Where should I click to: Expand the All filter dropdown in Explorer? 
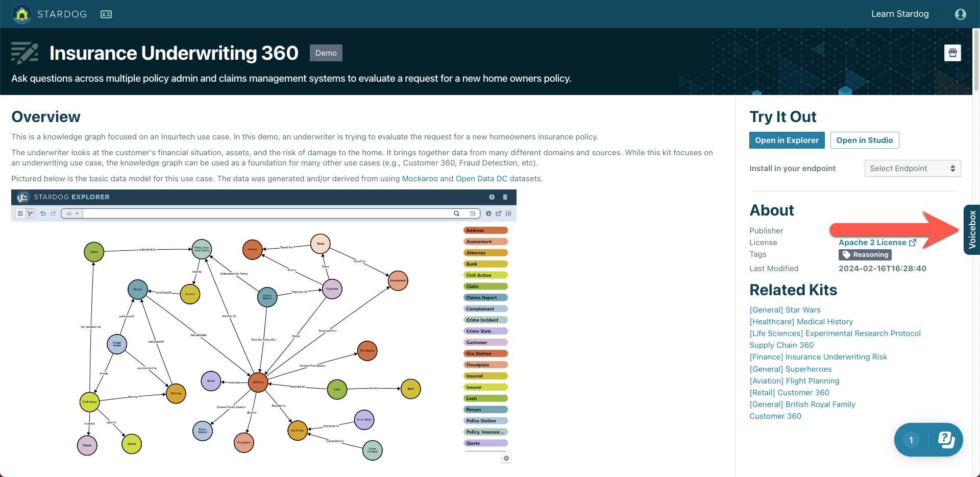click(x=72, y=213)
